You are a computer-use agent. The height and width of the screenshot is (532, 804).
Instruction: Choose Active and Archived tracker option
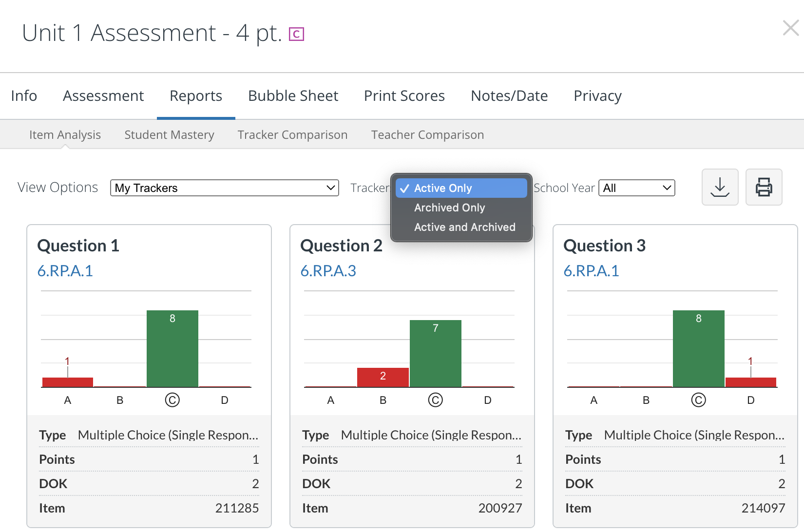click(464, 227)
